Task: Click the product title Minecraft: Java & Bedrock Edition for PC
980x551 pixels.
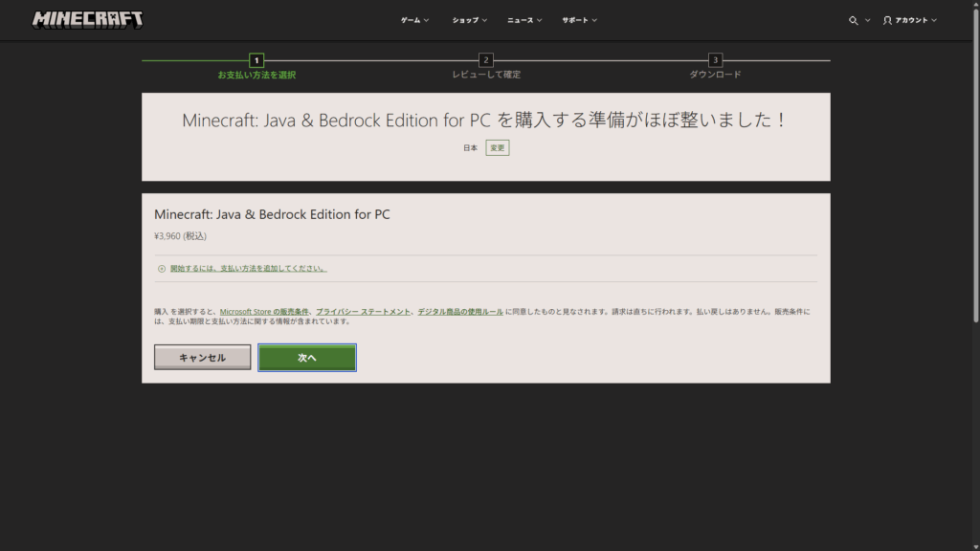Action: [x=272, y=214]
